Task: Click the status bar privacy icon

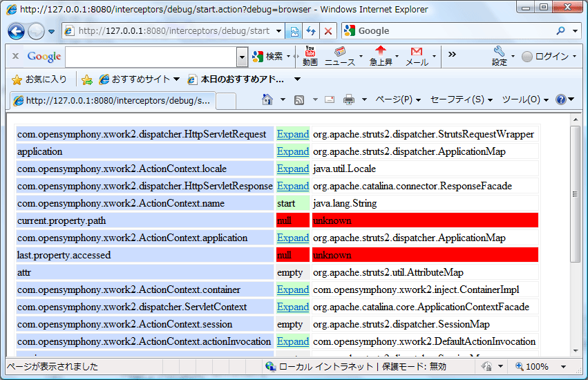Action: click(x=486, y=366)
